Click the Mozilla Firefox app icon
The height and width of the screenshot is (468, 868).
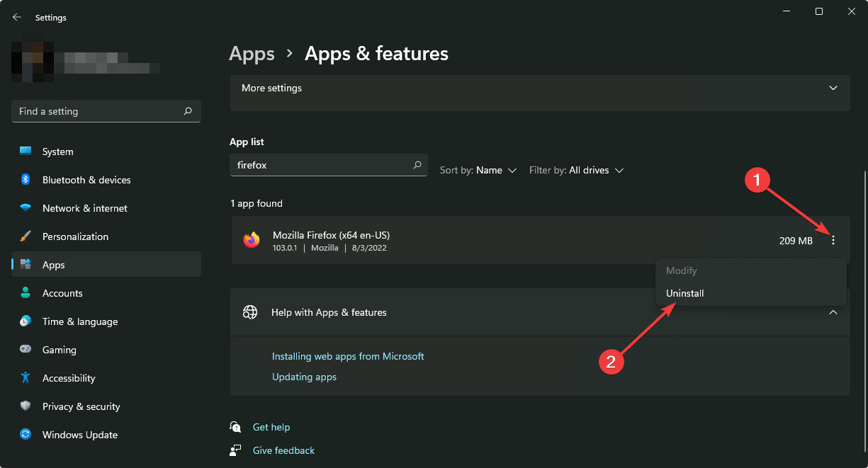251,241
